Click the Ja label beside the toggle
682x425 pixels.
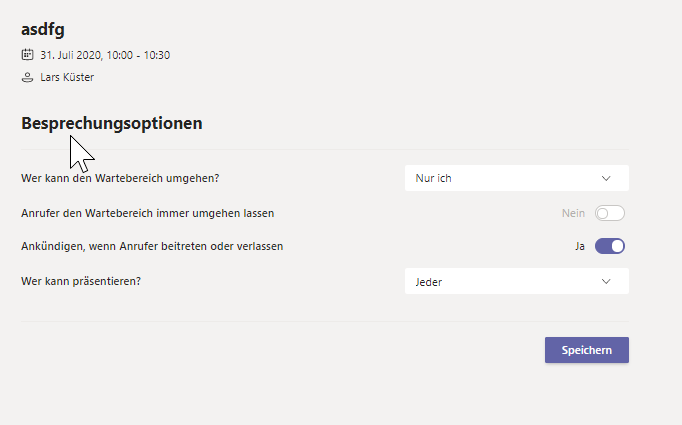tap(580, 246)
